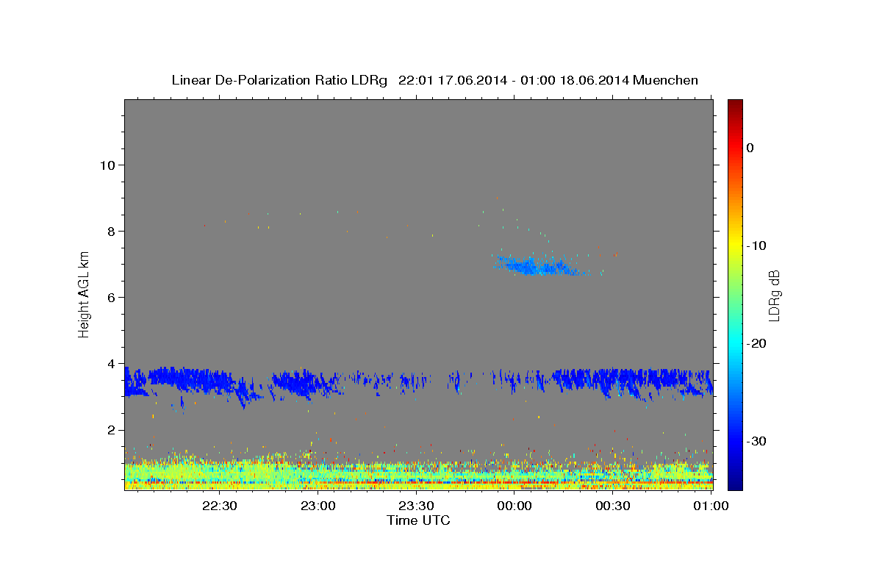
Task: Pick the dark blue bottom of the colorbar
Action: [735, 484]
